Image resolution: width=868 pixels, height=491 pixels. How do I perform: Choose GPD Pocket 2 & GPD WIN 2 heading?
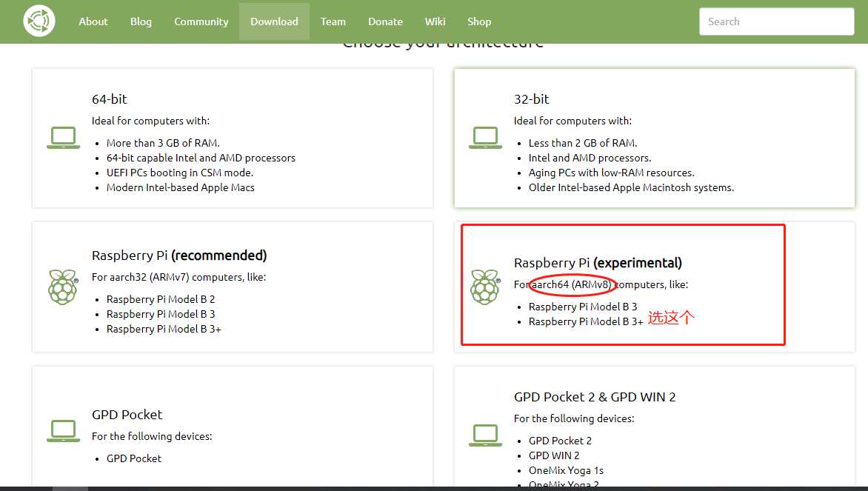(x=595, y=397)
